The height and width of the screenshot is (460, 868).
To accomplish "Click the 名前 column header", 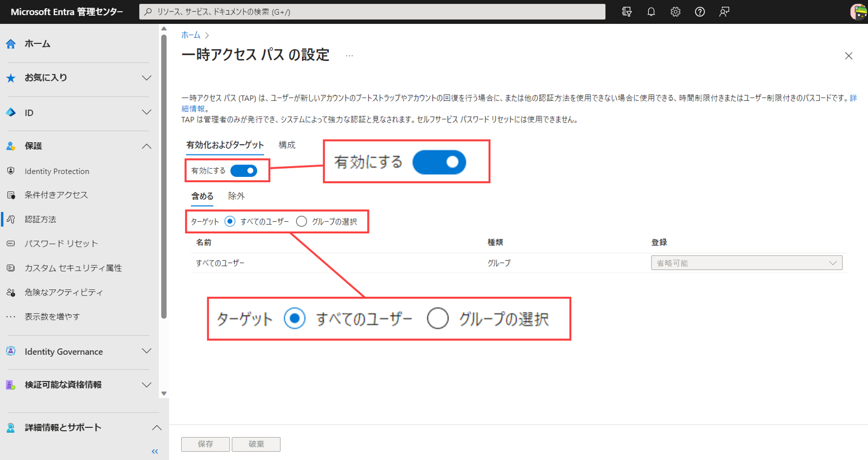I will [x=203, y=242].
